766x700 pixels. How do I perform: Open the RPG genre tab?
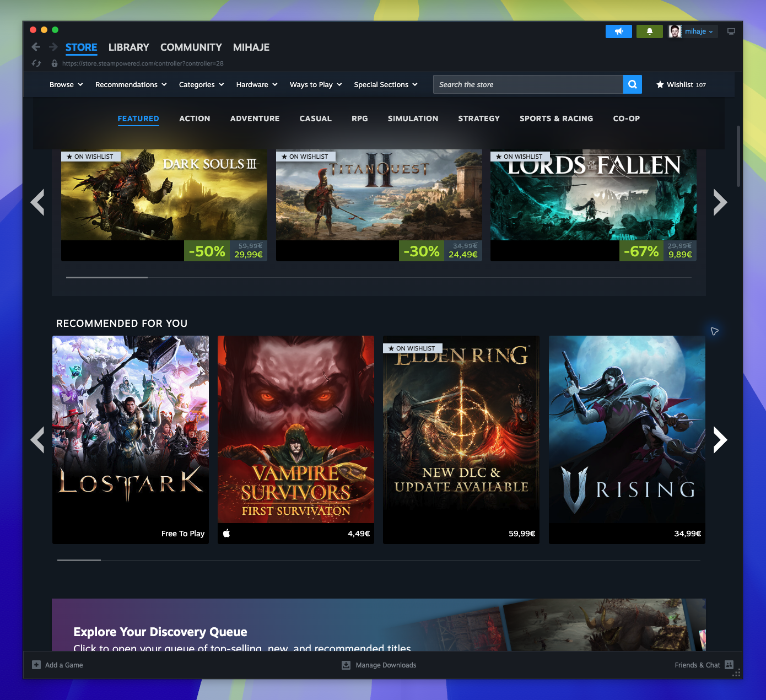tap(360, 119)
